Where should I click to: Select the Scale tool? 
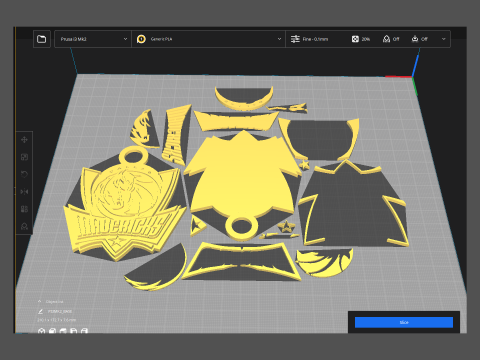pyautogui.click(x=24, y=157)
